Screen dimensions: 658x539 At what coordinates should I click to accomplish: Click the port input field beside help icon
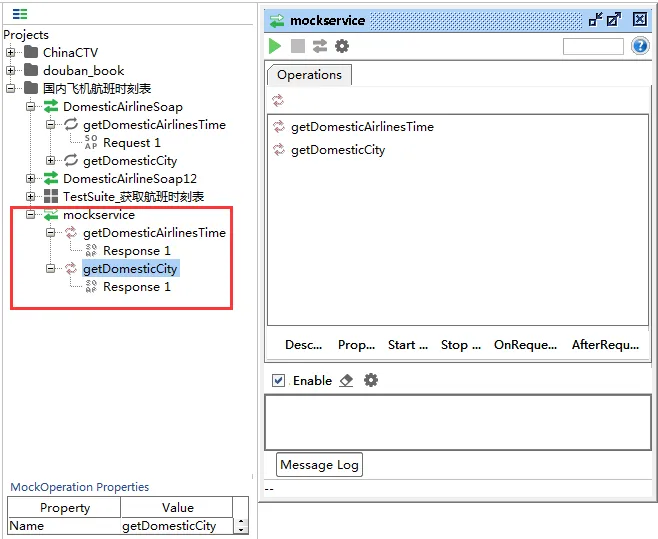pos(593,46)
